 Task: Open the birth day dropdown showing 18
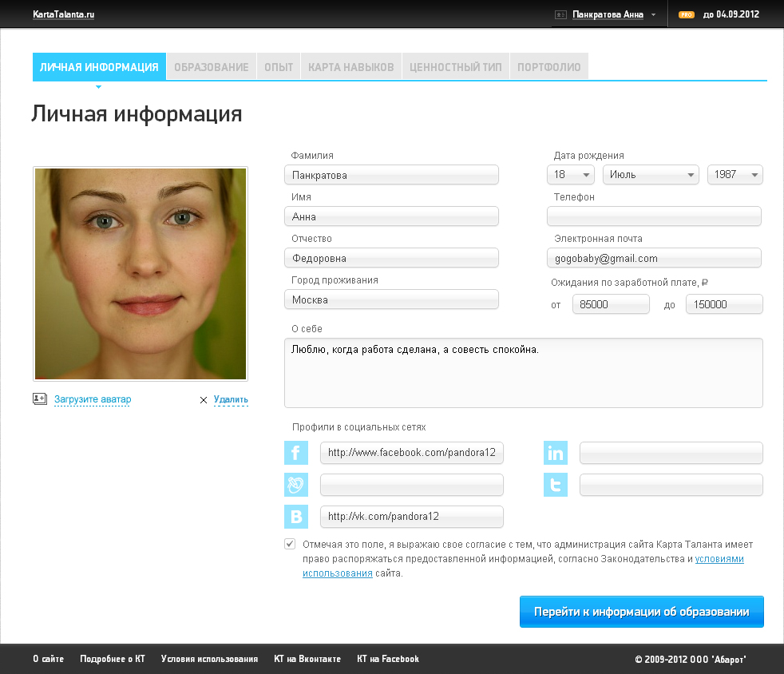[571, 175]
